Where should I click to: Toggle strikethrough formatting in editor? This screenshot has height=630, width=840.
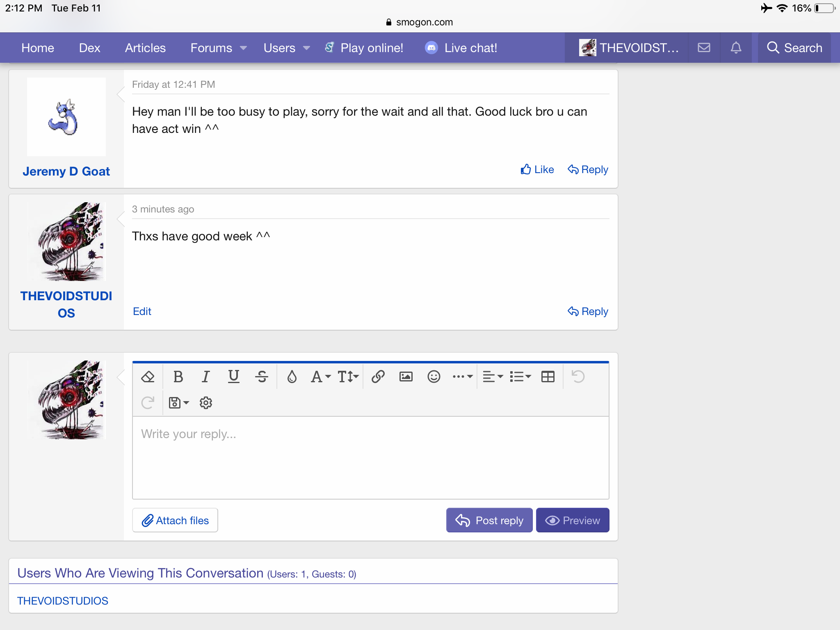point(261,377)
